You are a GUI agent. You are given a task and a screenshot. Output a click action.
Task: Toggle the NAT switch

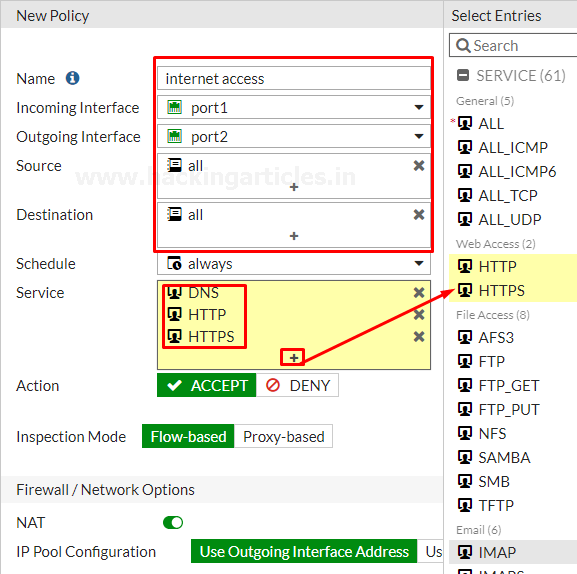coord(173,522)
